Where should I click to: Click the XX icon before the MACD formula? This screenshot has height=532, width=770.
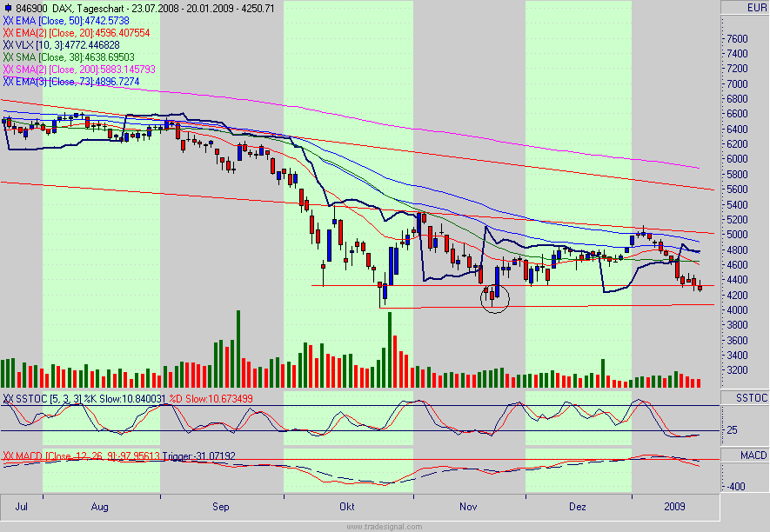point(9,453)
